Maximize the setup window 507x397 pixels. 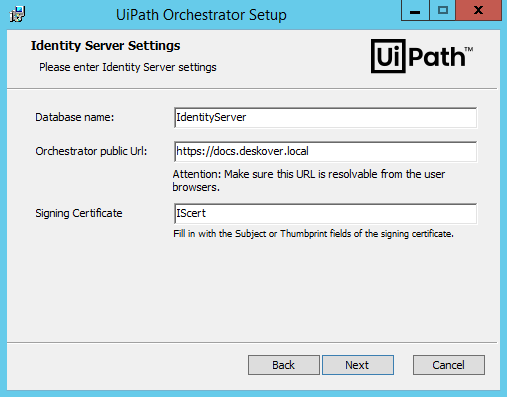click(443, 11)
